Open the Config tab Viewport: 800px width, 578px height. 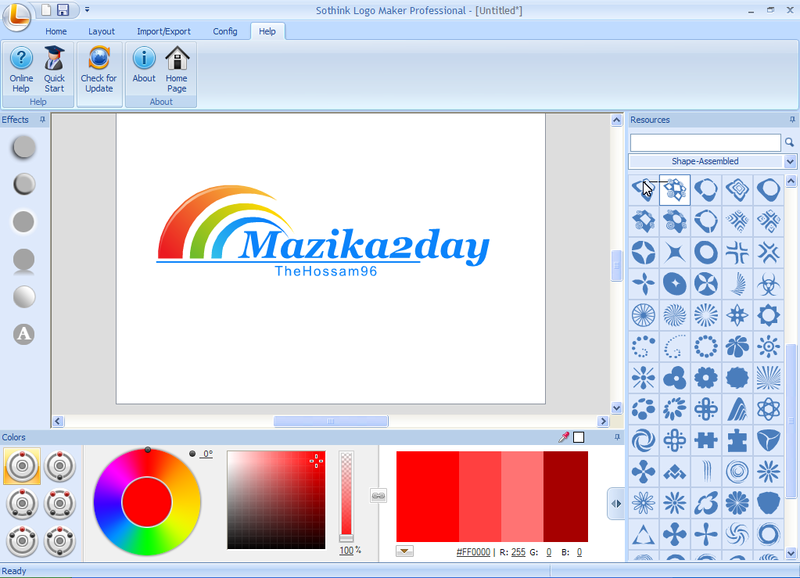[x=225, y=31]
